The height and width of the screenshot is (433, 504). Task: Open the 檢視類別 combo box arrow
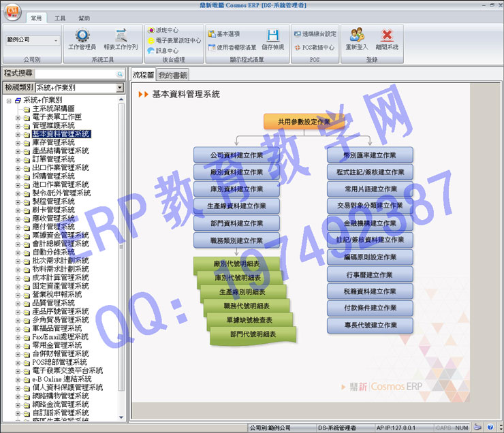pyautogui.click(x=120, y=87)
